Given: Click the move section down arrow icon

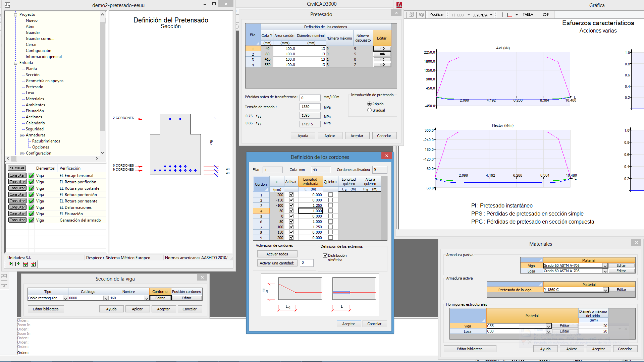Looking at the screenshot, I should click(x=25, y=264).
